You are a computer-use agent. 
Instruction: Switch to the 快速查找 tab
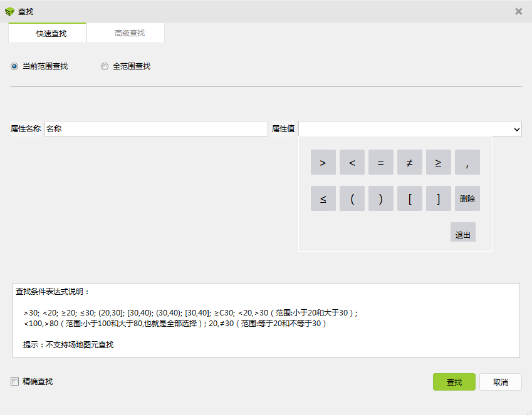[47, 33]
